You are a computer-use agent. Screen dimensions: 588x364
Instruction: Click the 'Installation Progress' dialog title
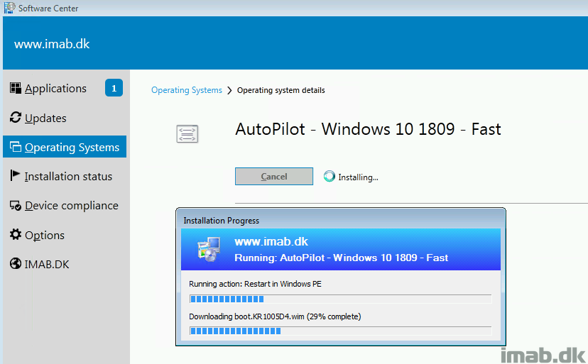pos(222,221)
